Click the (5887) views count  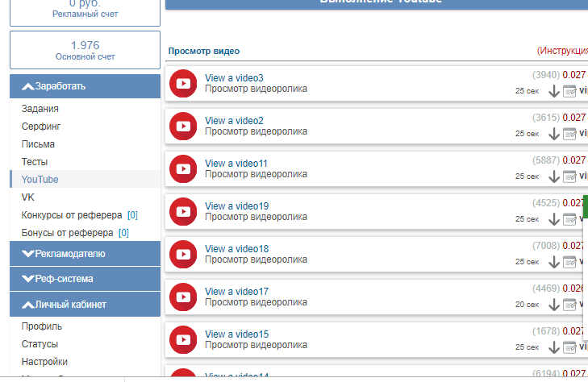pos(546,160)
